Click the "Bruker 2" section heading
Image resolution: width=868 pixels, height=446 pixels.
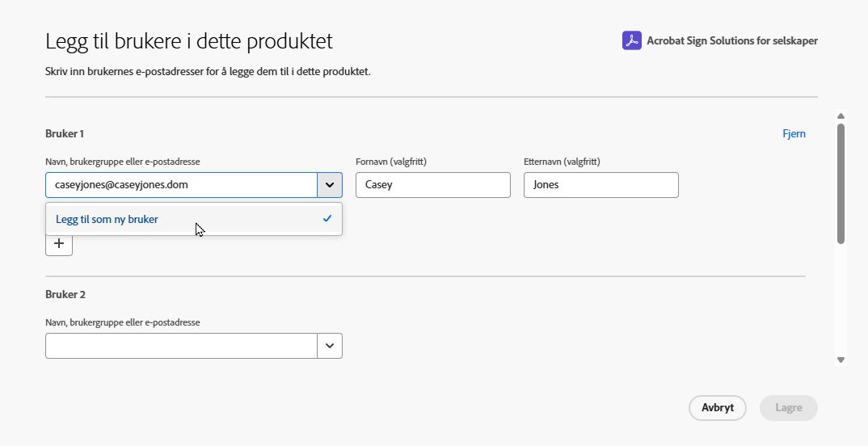(x=65, y=295)
